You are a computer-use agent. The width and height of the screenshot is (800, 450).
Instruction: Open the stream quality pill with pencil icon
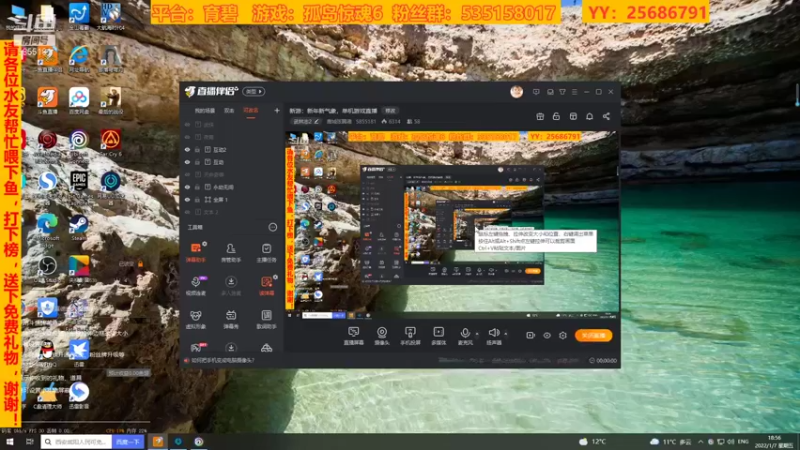pos(306,121)
